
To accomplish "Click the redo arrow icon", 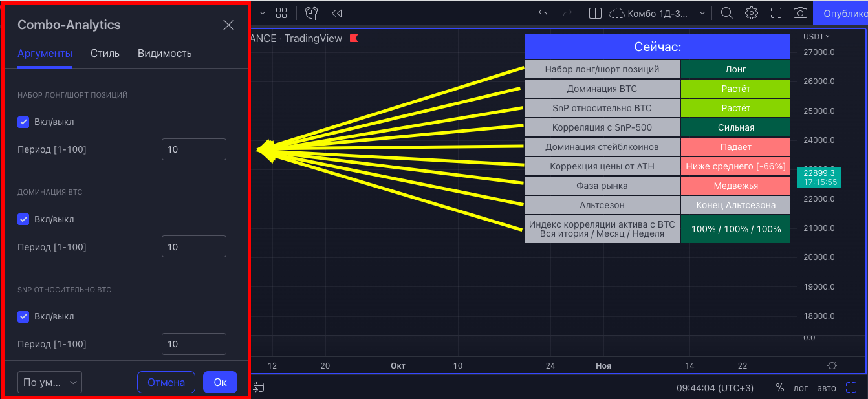I will [x=567, y=13].
